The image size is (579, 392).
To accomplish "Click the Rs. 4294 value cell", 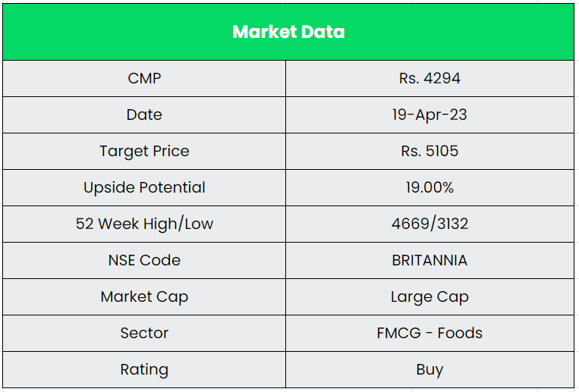I will coord(430,78).
